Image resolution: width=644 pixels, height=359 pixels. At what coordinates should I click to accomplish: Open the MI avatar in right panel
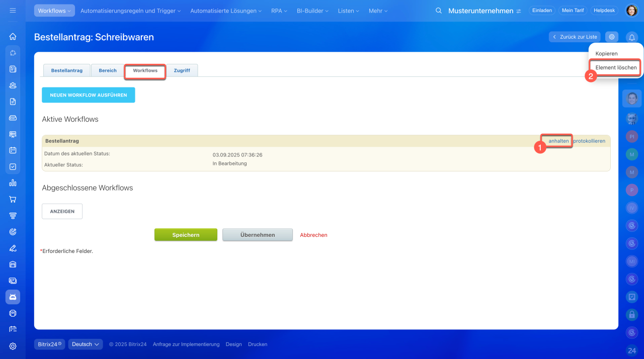[632, 261]
